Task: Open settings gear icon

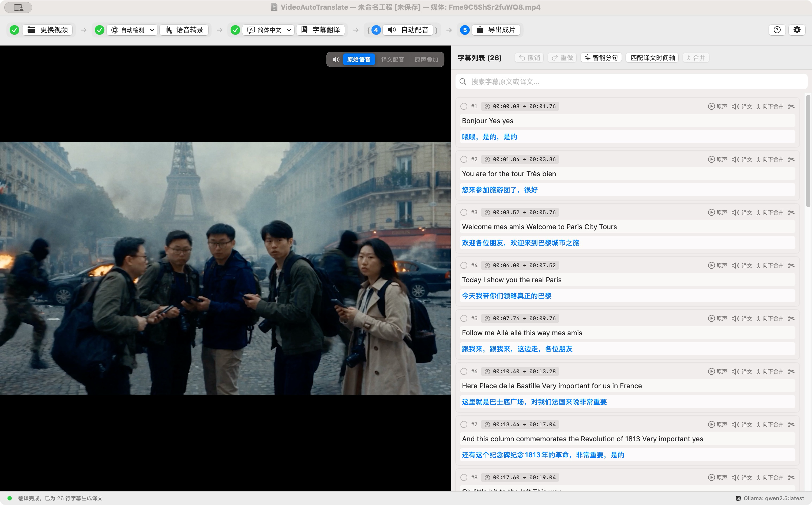Action: (797, 30)
